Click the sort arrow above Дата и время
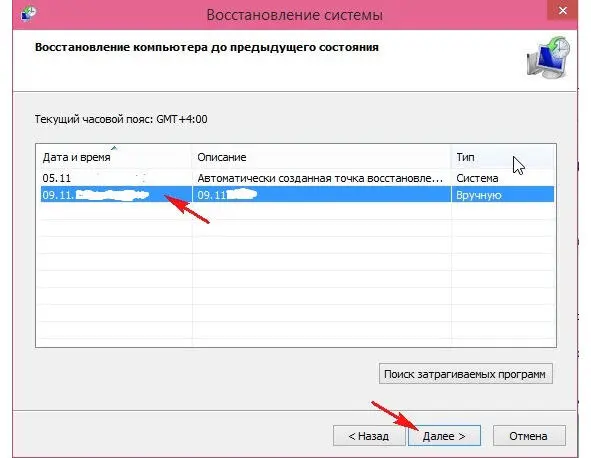 (x=114, y=148)
